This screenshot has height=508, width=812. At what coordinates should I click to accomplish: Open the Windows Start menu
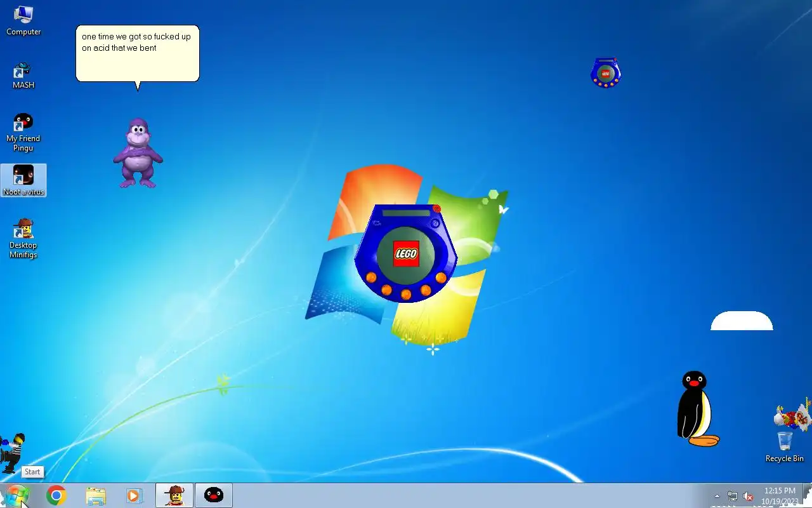pyautogui.click(x=16, y=495)
